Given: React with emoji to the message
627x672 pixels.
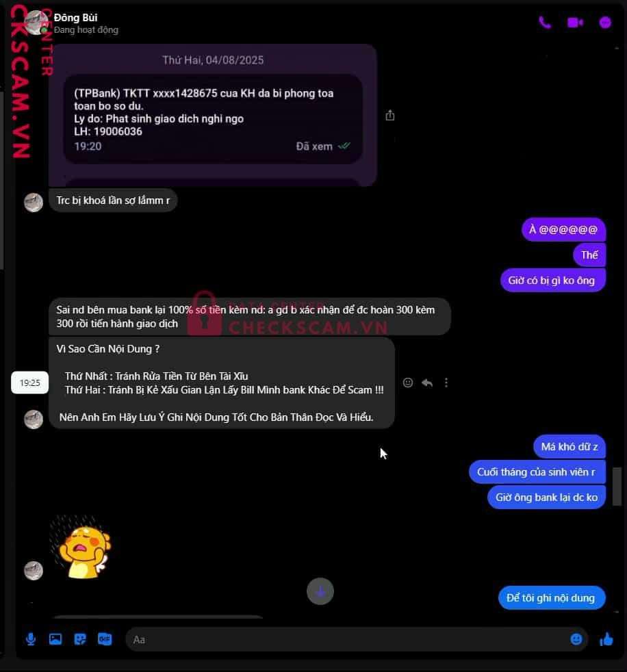Looking at the screenshot, I should [x=408, y=383].
